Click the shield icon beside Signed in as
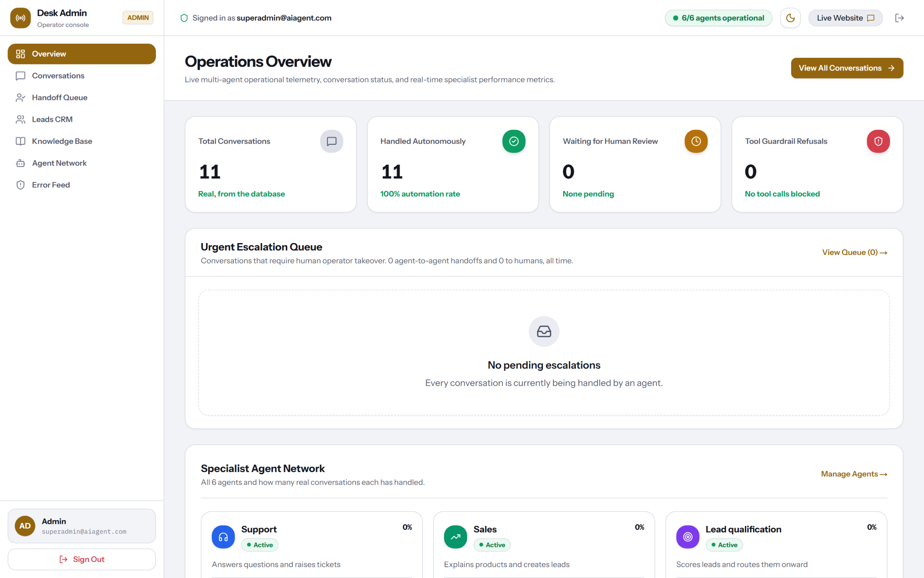The width and height of the screenshot is (924, 578). [184, 18]
